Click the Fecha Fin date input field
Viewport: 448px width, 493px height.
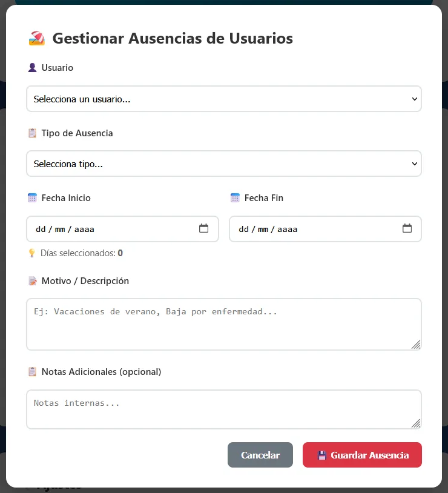(x=291, y=229)
